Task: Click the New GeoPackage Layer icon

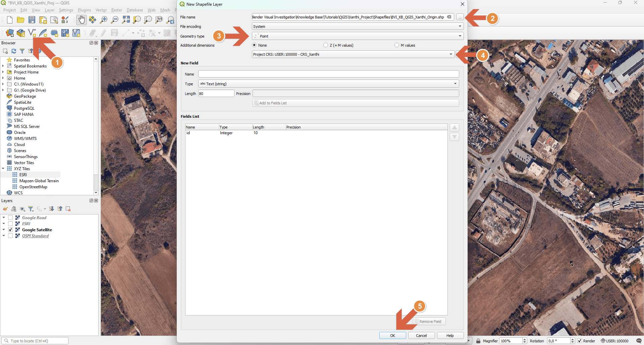Action: (21, 33)
